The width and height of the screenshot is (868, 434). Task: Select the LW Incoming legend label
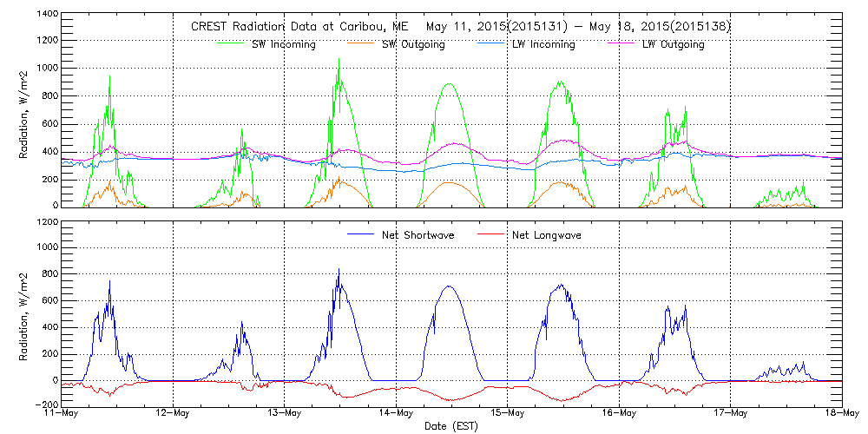pyautogui.click(x=542, y=44)
